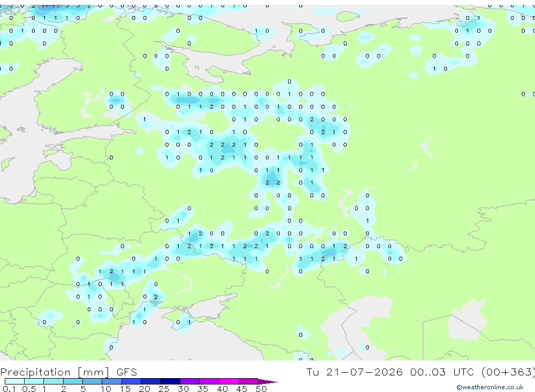Select the 15–20 mm royal blue swatch
This screenshot has height=392, width=535.
click(131, 381)
